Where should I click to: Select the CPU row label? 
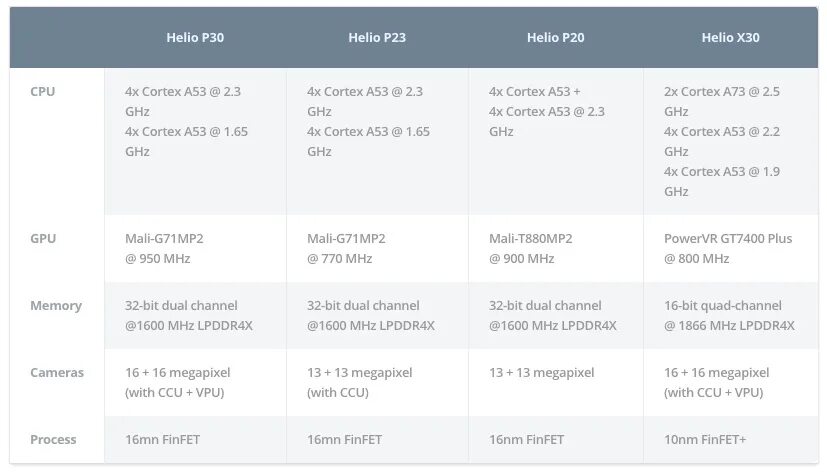pyautogui.click(x=43, y=92)
